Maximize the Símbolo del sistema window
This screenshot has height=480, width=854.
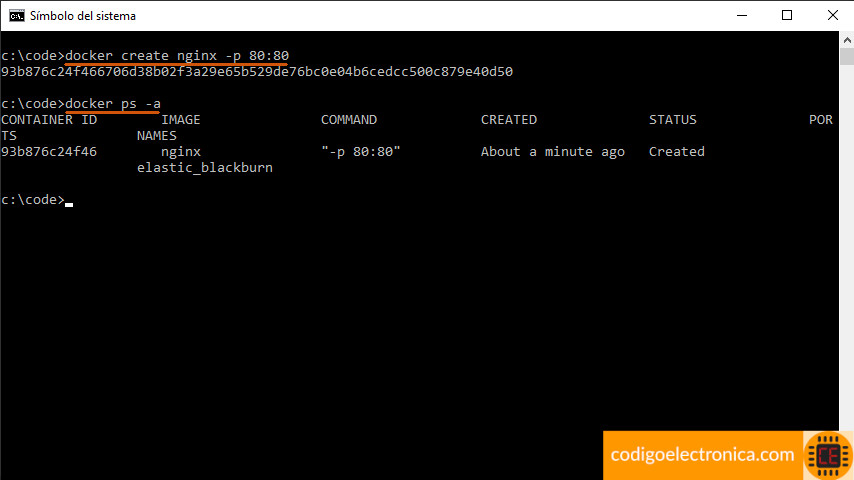pos(787,16)
